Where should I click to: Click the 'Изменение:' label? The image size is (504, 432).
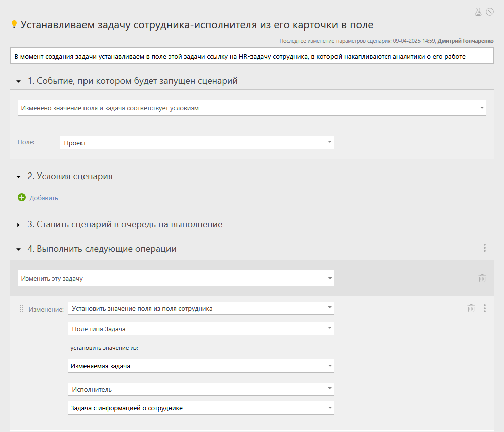[46, 309]
